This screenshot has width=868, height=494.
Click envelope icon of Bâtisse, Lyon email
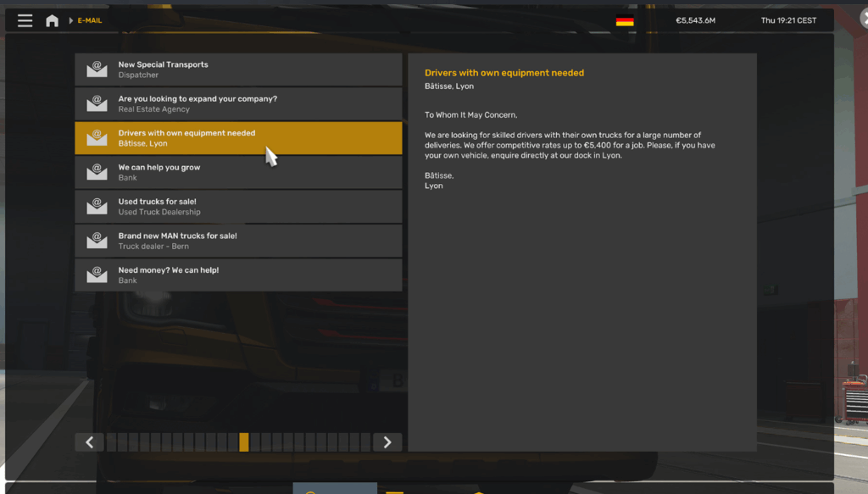point(97,138)
